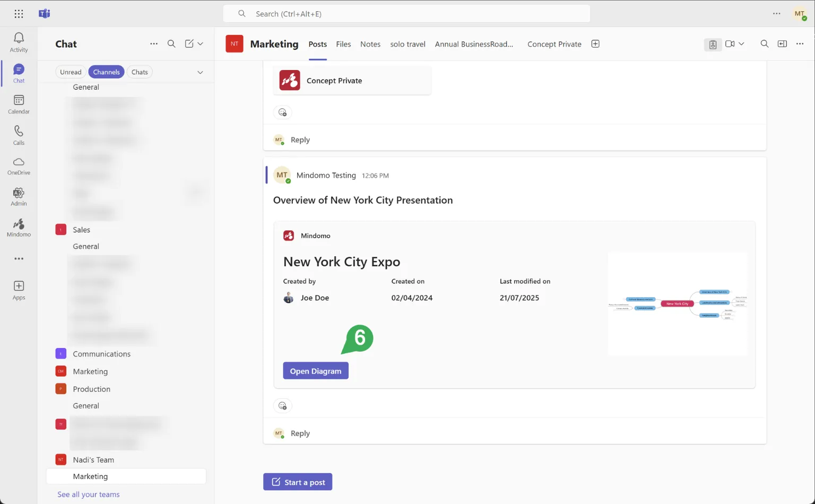The height and width of the screenshot is (504, 815).
Task: Click the New York City mind map thumbnail
Action: (x=677, y=303)
